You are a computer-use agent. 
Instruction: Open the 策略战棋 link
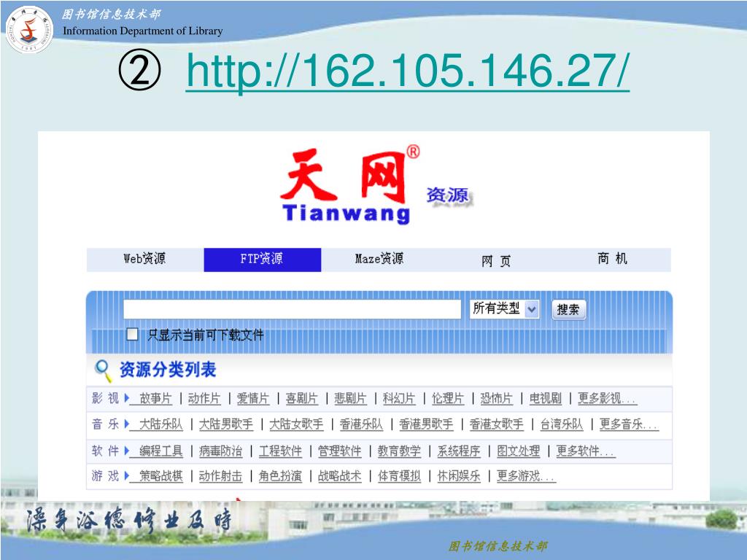click(x=161, y=475)
